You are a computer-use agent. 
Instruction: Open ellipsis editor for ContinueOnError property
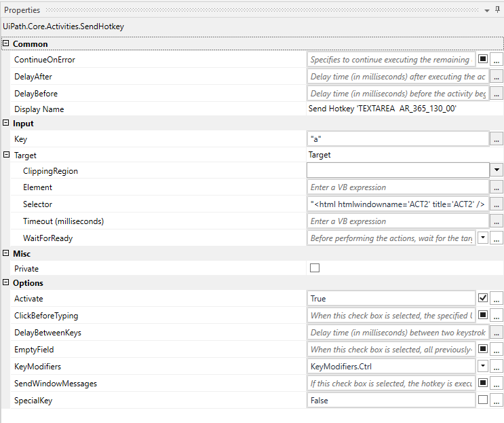coord(497,60)
